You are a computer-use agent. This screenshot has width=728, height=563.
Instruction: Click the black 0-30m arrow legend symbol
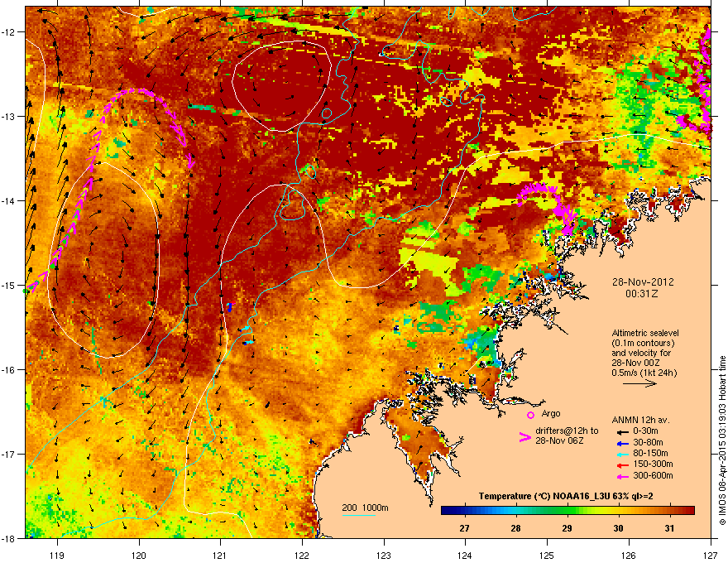pos(621,431)
